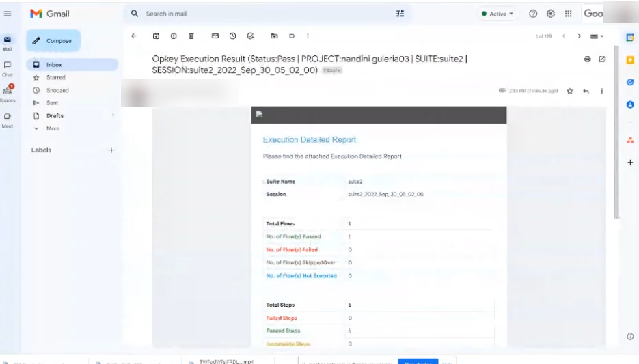
Task: Open the Support help icon
Action: coord(533,14)
